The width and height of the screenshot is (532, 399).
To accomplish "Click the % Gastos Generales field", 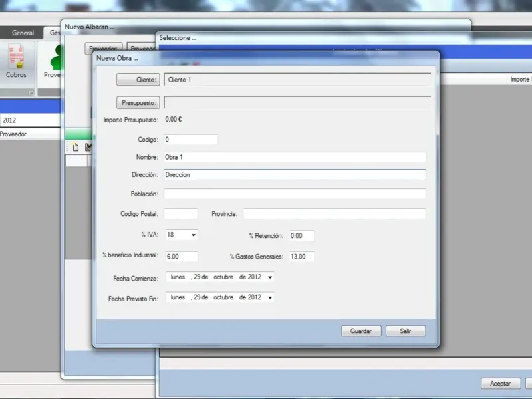I will point(301,257).
